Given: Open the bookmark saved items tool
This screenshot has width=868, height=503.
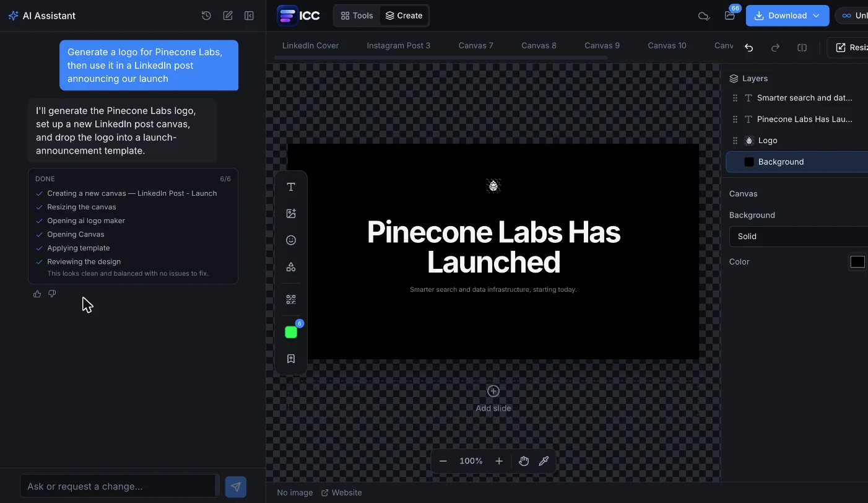Looking at the screenshot, I should (291, 359).
